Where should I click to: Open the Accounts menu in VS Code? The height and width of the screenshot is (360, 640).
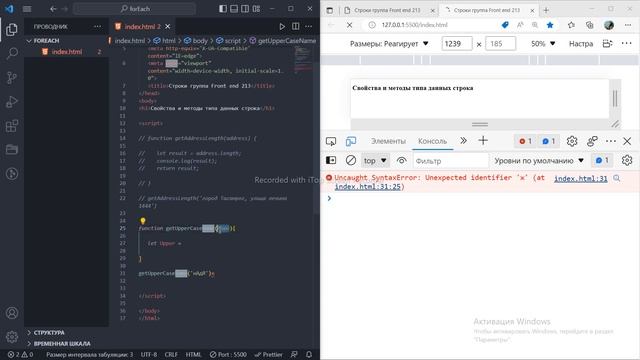(12, 313)
